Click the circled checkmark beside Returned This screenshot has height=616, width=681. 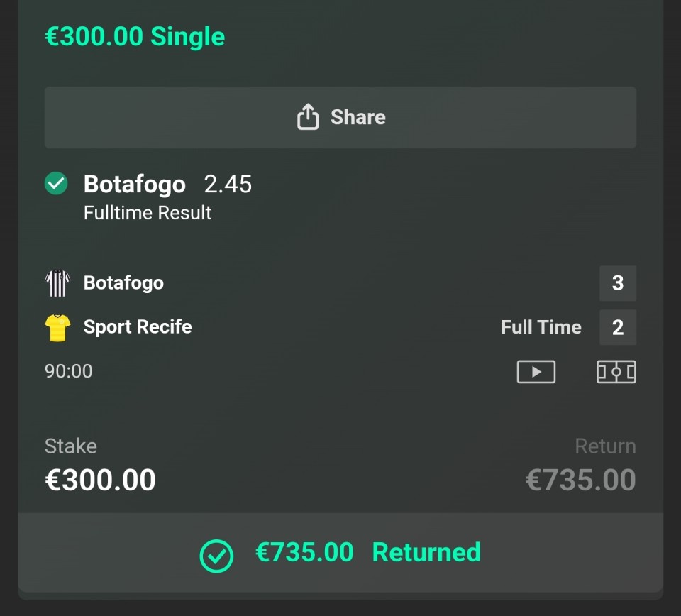216,555
